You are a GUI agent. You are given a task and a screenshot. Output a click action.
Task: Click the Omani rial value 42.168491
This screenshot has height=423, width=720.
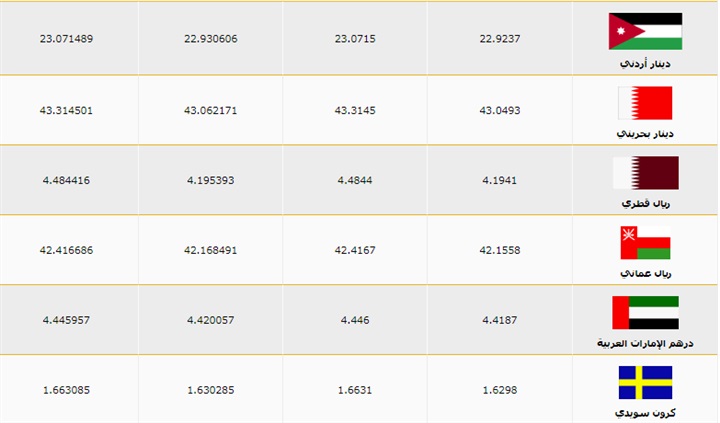pyautogui.click(x=211, y=250)
